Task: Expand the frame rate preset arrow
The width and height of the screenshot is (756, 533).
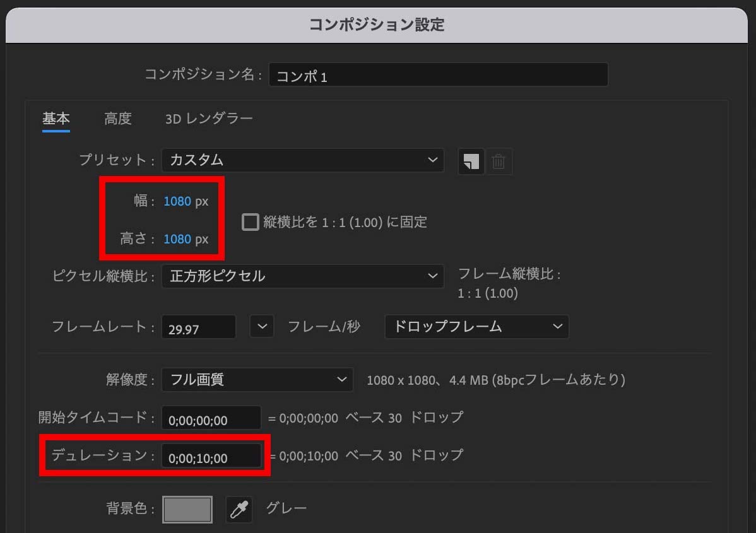Action: (x=262, y=326)
